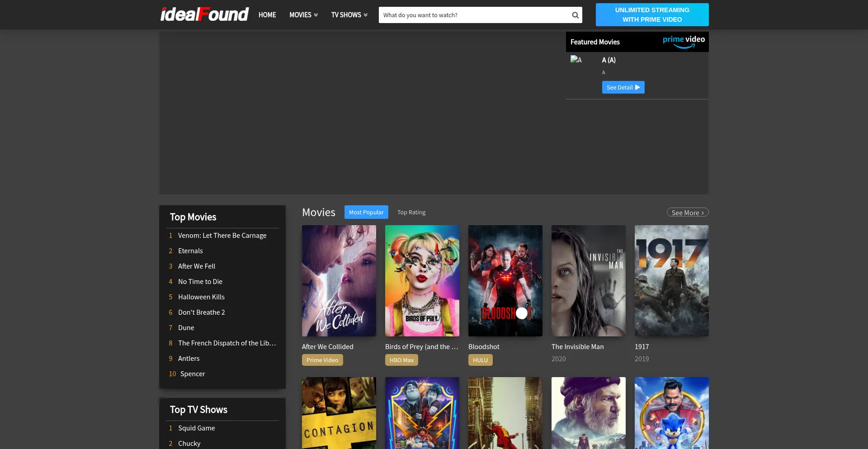Viewport: 868px width, 449px height.
Task: Open The Invisible Man poster
Action: coord(589,281)
